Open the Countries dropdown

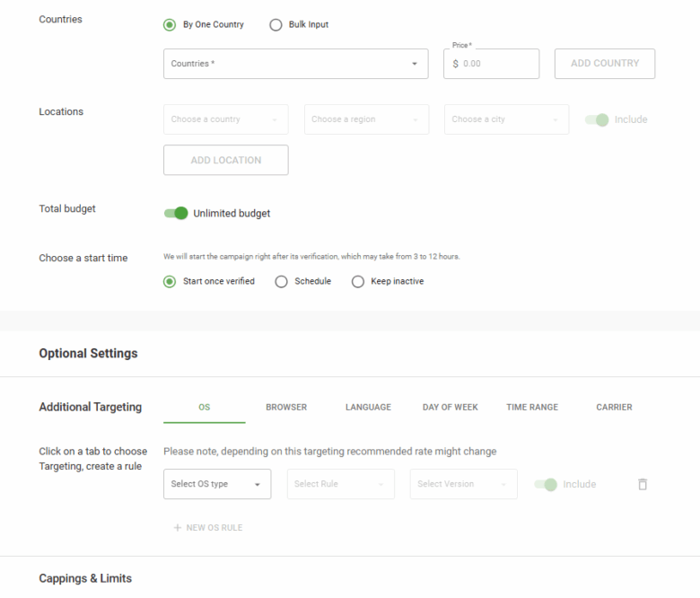295,64
